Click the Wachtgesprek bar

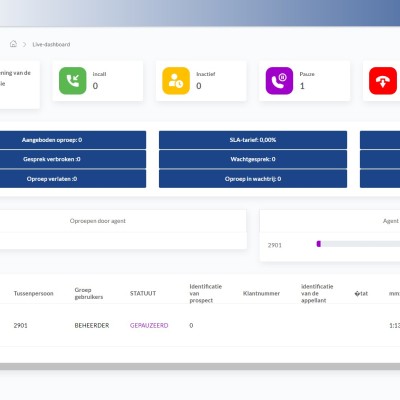(253, 159)
